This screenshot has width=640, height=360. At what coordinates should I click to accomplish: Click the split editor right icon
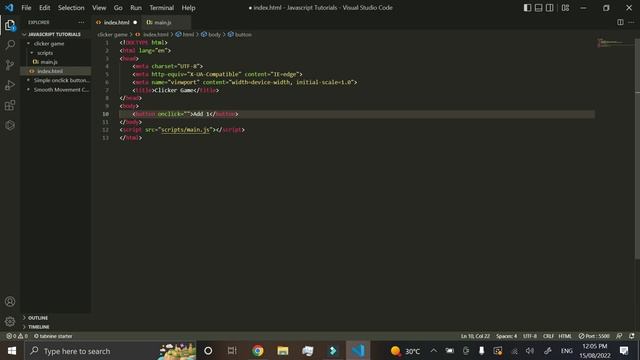click(620, 22)
